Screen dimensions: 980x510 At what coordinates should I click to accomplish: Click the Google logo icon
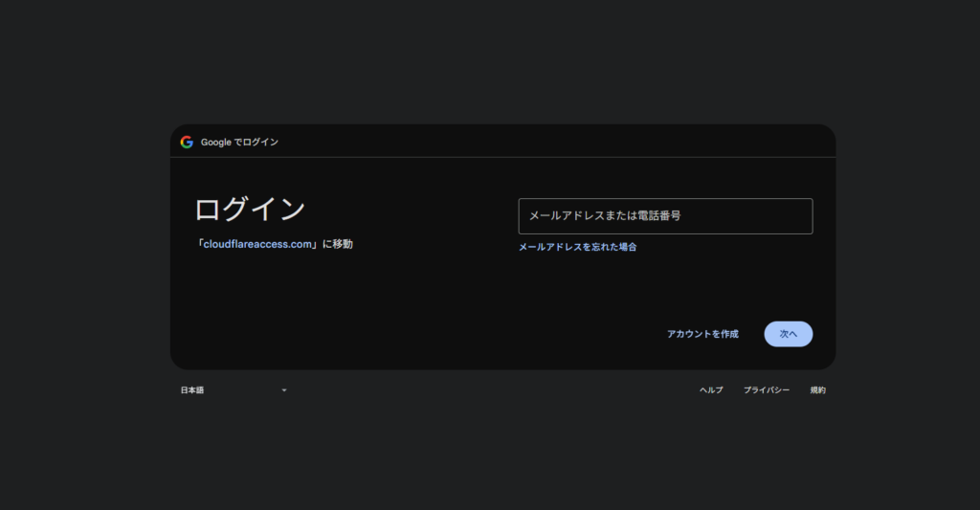187,142
